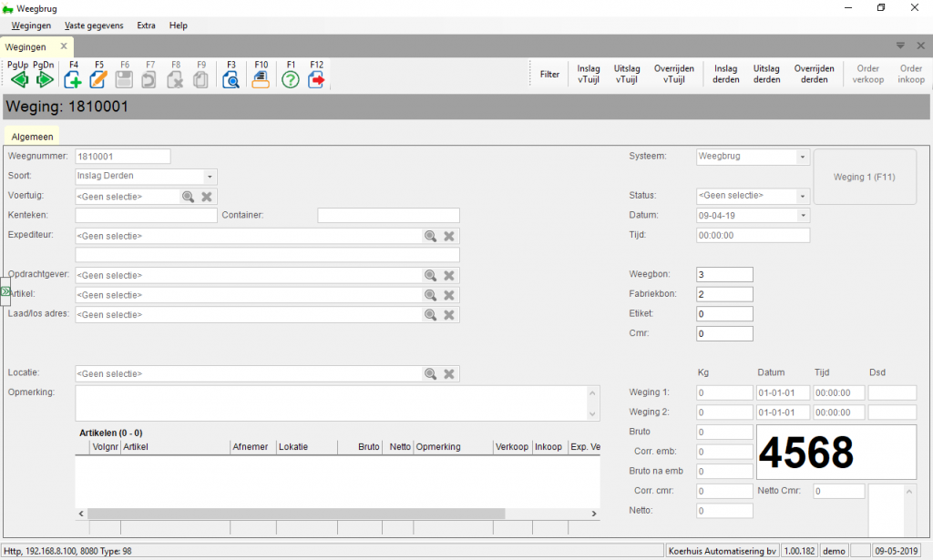Print with the F10 printer icon
Viewport: 933px width, 560px height.
261,79
